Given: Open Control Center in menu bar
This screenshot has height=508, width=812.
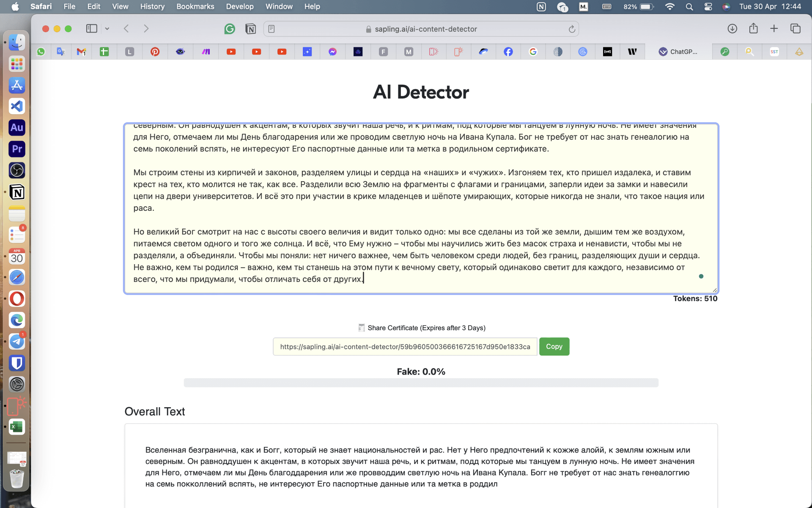Looking at the screenshot, I should [708, 6].
